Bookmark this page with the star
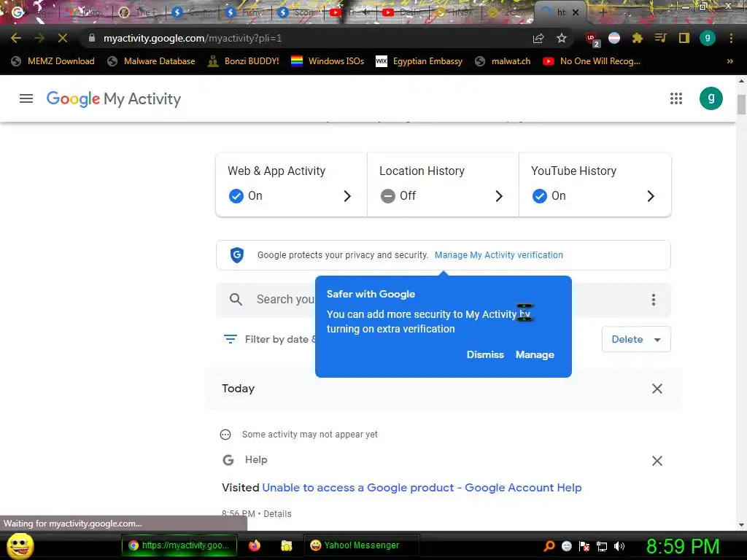 point(562,38)
